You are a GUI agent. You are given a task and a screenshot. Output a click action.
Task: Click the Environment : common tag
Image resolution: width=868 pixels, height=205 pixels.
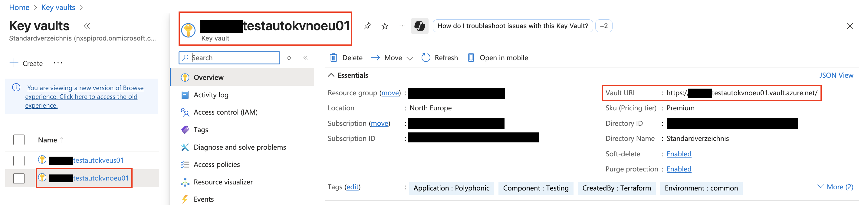pos(701,188)
